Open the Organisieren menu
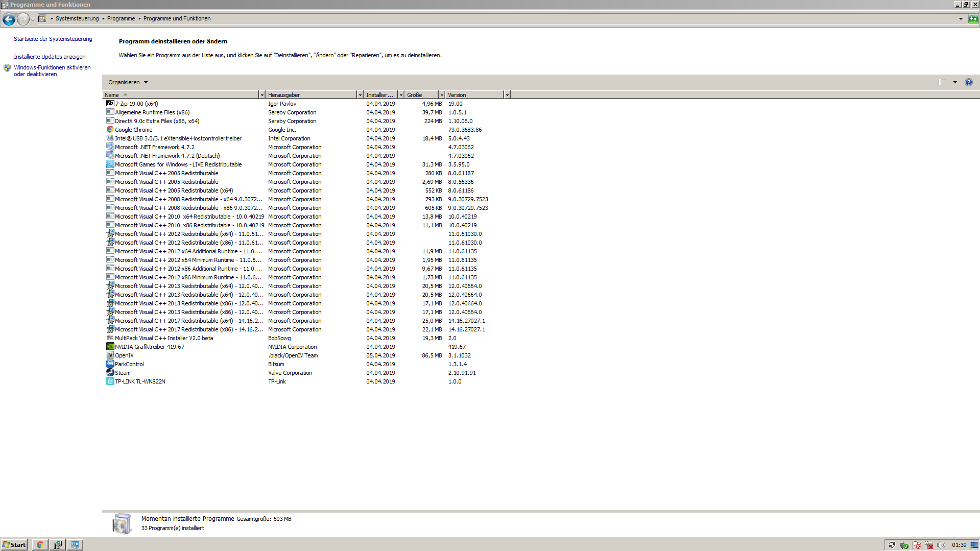 pos(128,82)
